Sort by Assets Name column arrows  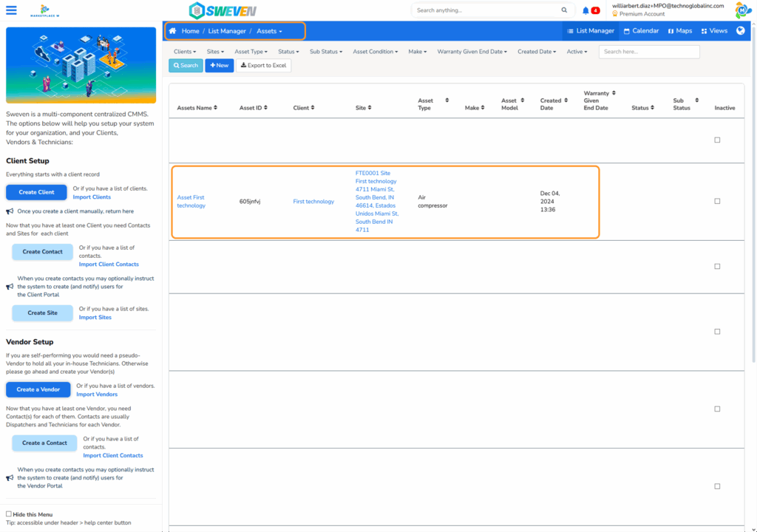tap(215, 108)
